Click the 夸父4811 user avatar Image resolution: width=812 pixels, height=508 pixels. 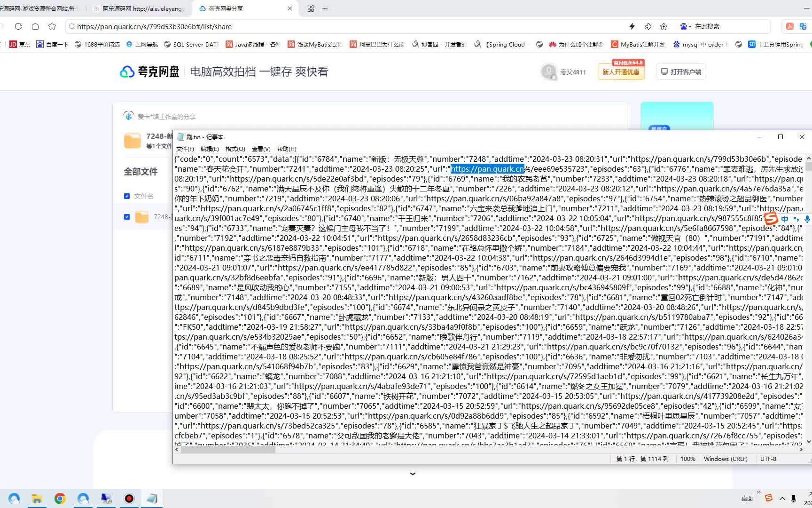pos(548,71)
